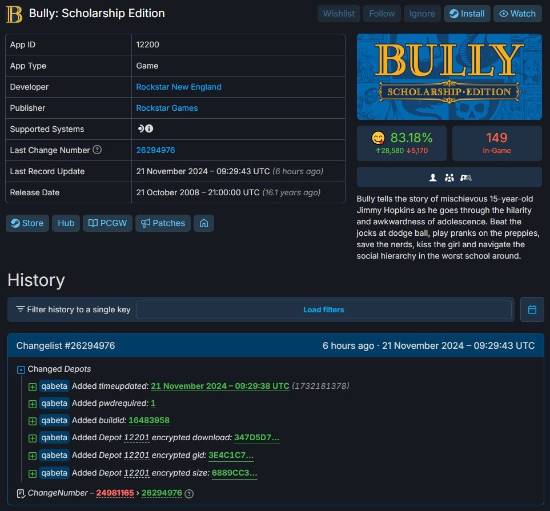Open the Rockstar Games publisher link
The image size is (550, 511).
pyautogui.click(x=167, y=108)
